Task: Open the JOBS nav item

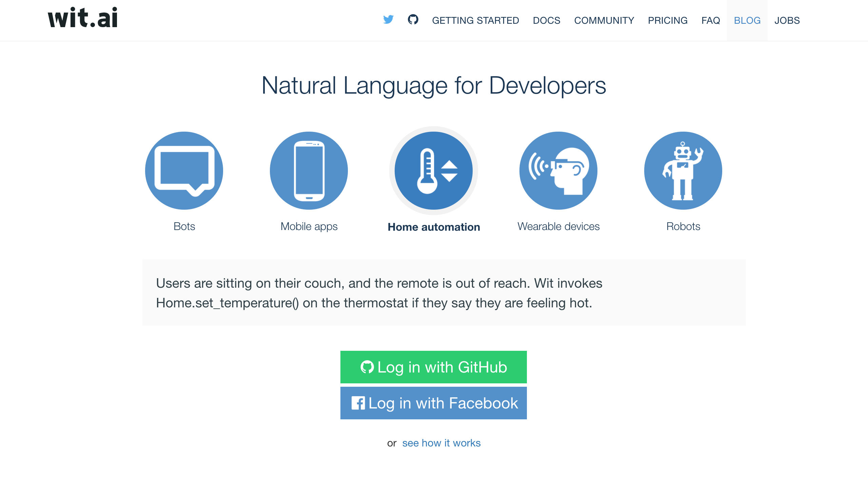Action: [x=787, y=20]
